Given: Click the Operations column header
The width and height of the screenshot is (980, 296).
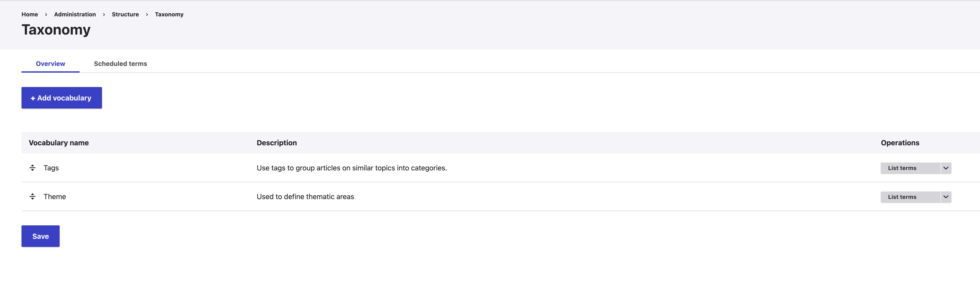Looking at the screenshot, I should [900, 143].
